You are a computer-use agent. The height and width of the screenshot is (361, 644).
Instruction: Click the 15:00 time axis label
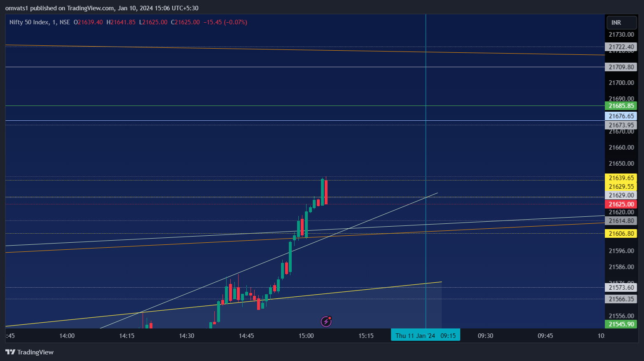pos(306,336)
